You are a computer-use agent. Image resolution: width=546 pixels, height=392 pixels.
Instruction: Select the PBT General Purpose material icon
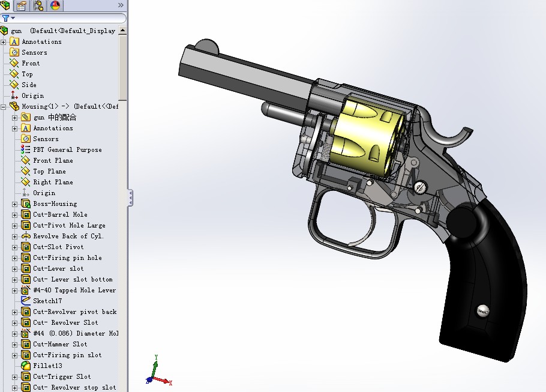25,149
